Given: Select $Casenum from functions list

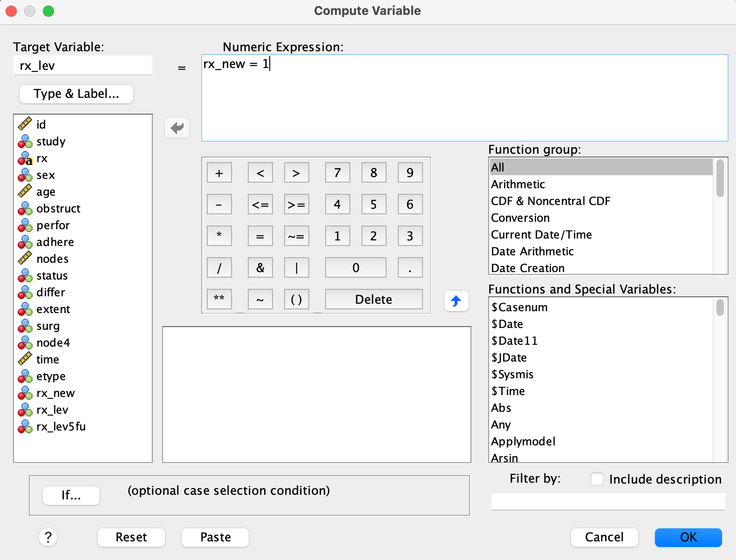Looking at the screenshot, I should 519,307.
